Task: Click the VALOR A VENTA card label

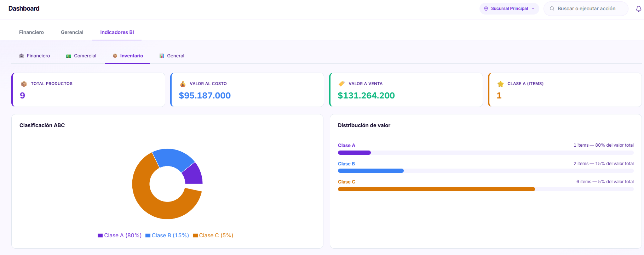Action: coord(366,84)
